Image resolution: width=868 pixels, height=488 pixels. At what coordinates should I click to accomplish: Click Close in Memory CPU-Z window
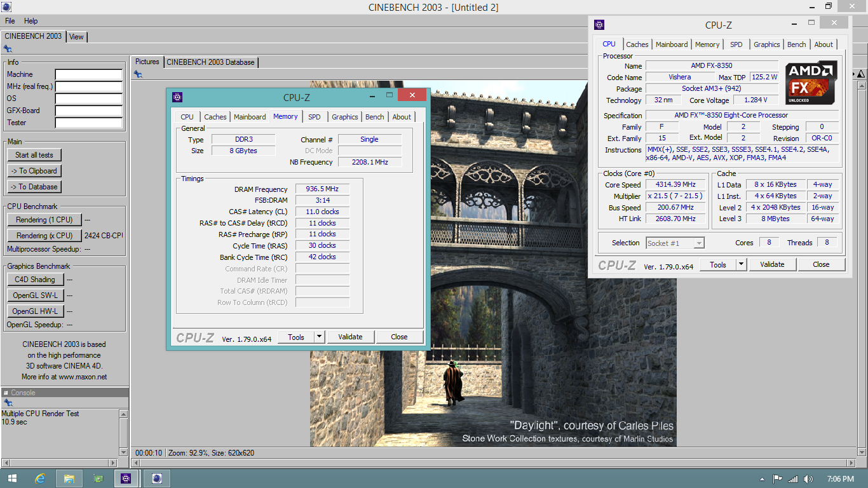pos(399,337)
